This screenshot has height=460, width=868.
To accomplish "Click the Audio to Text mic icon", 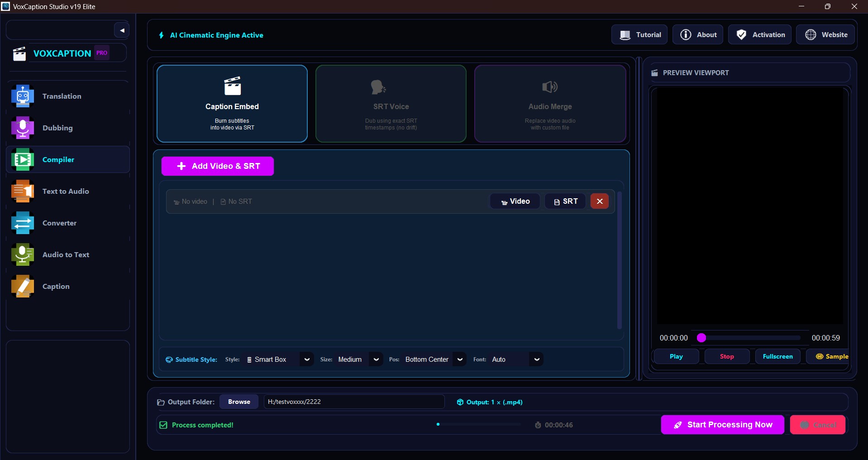I will coord(23,254).
